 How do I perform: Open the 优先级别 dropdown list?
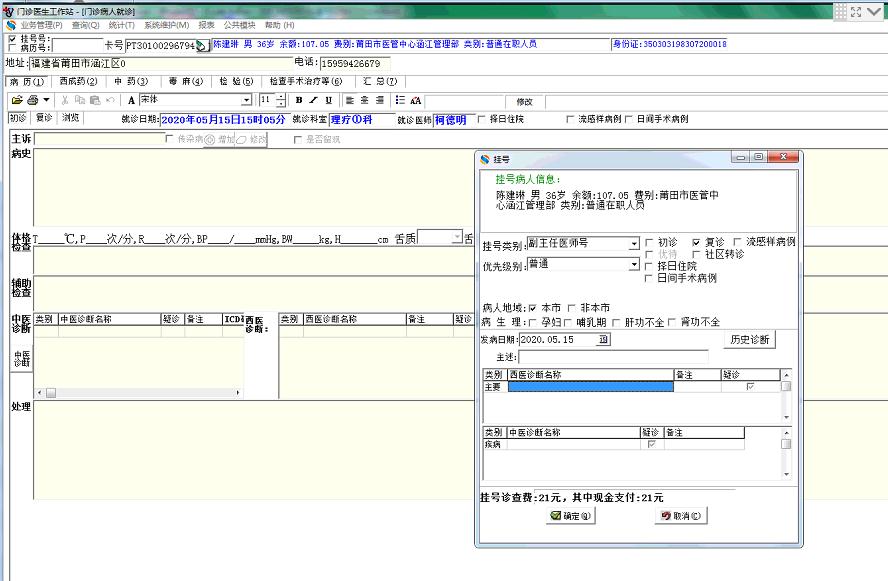[x=634, y=264]
